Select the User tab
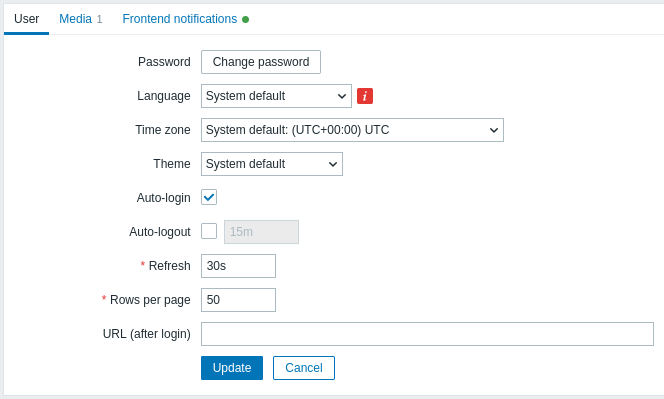Screen dimensions: 664x399 point(26,19)
